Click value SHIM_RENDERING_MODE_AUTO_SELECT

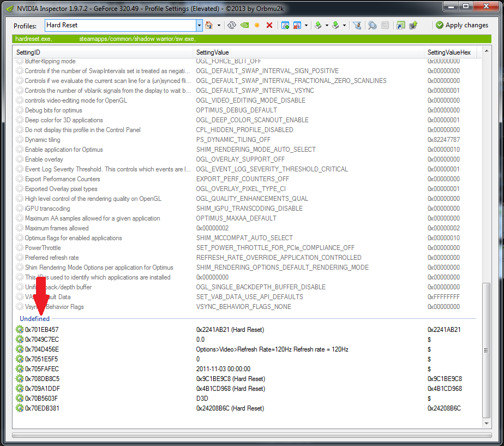pos(256,150)
